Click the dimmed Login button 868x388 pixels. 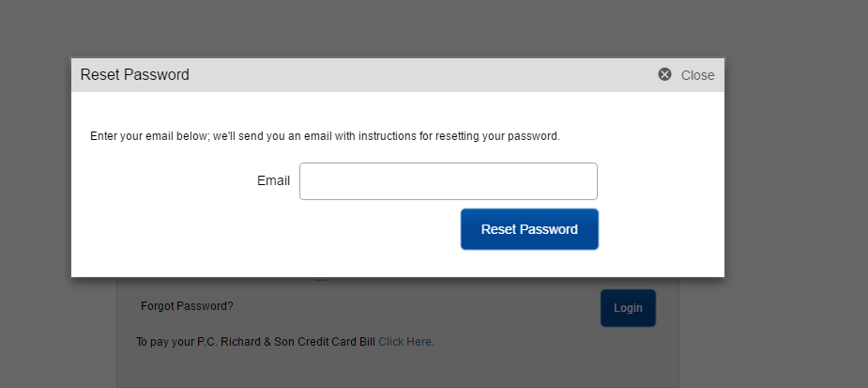click(628, 307)
